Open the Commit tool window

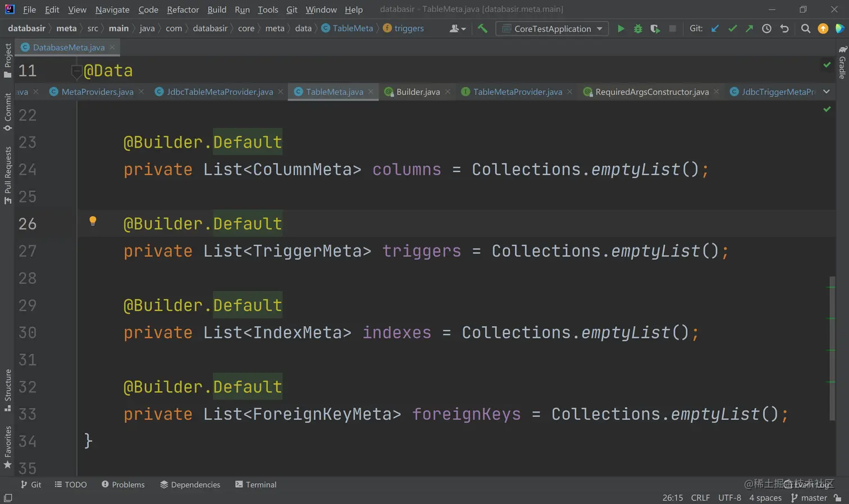[x=8, y=112]
